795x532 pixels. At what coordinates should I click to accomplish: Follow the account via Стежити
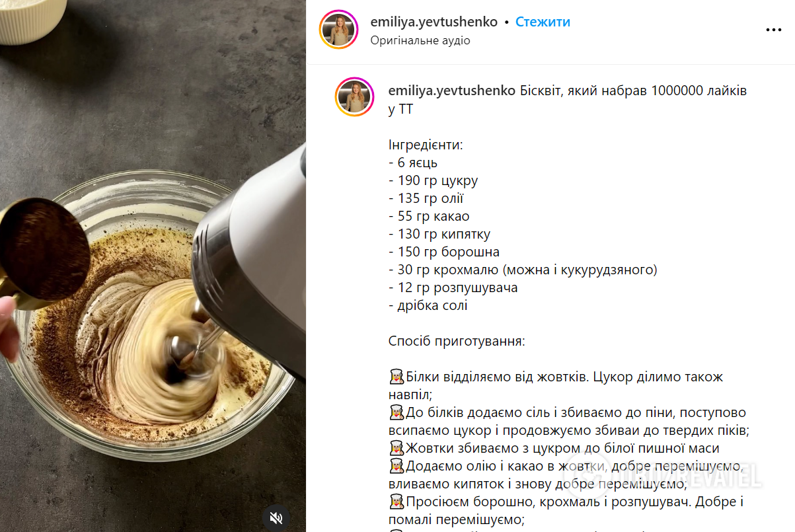point(543,22)
